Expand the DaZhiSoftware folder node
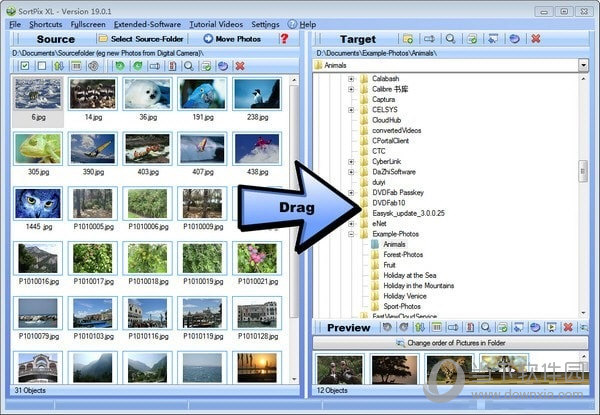 point(351,172)
